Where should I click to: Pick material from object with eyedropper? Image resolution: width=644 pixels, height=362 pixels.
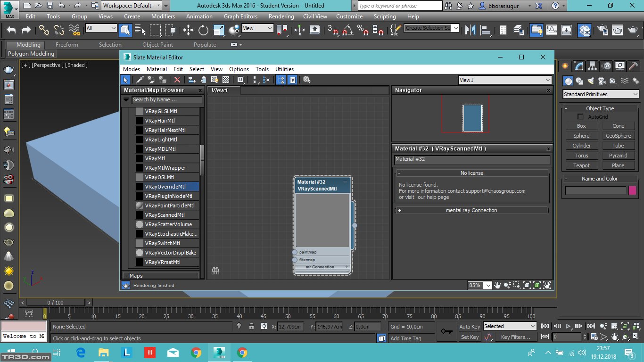(140, 80)
